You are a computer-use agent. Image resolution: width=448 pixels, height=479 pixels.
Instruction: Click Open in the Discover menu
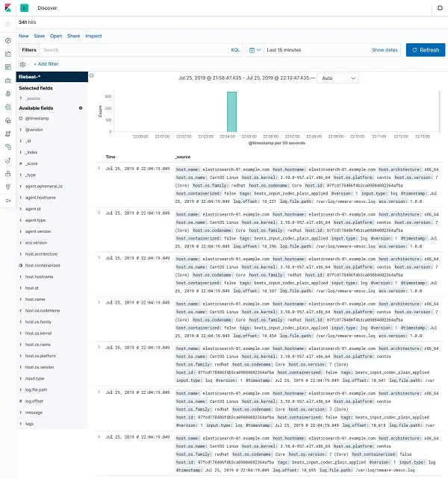tap(56, 36)
